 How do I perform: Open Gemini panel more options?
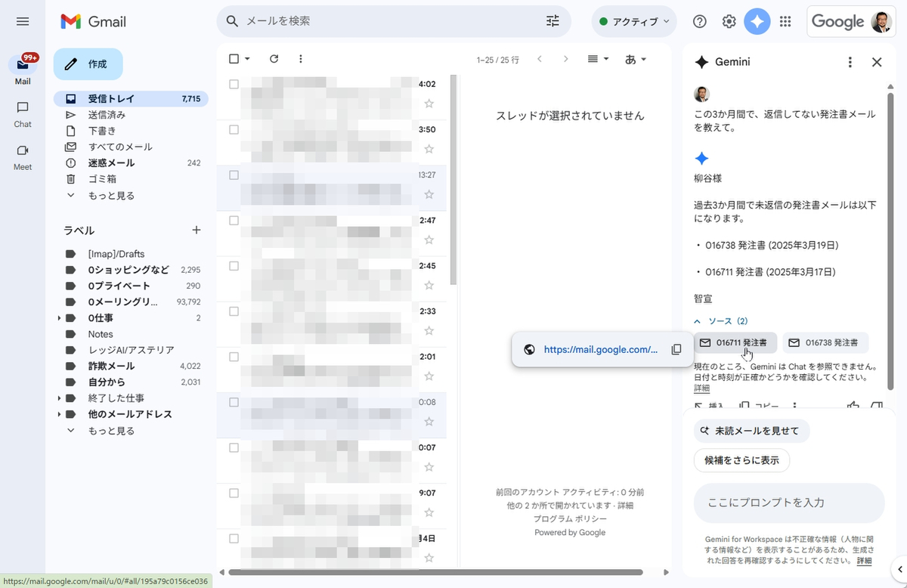pos(850,62)
